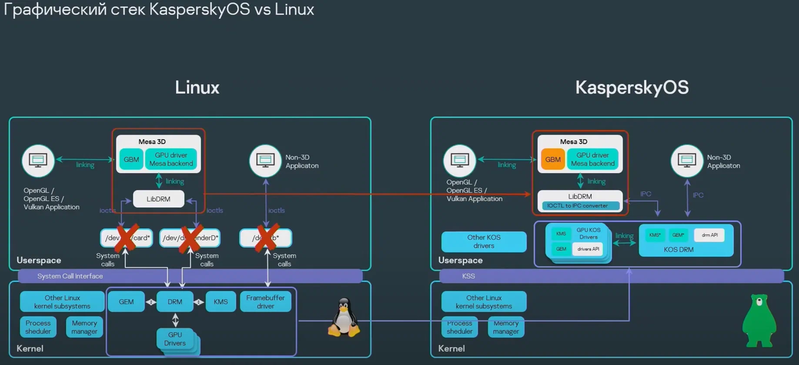Select the Linux OpenGL application monitor icon
Image resolution: width=799 pixels, height=365 pixels.
click(x=38, y=161)
